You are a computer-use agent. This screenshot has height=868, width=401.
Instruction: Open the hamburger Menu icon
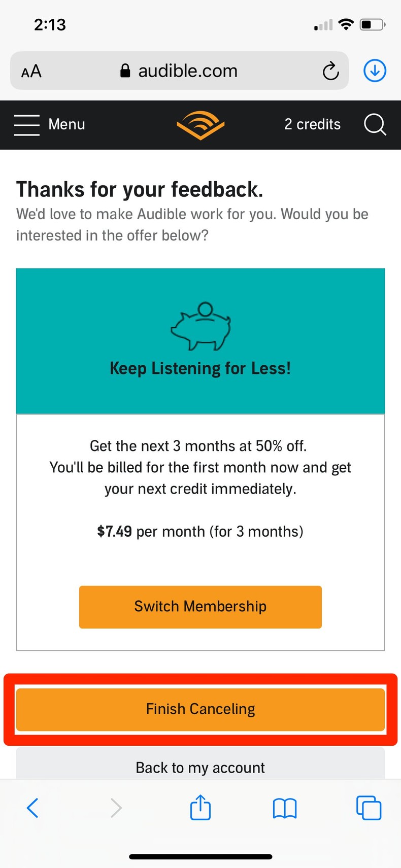(26, 125)
